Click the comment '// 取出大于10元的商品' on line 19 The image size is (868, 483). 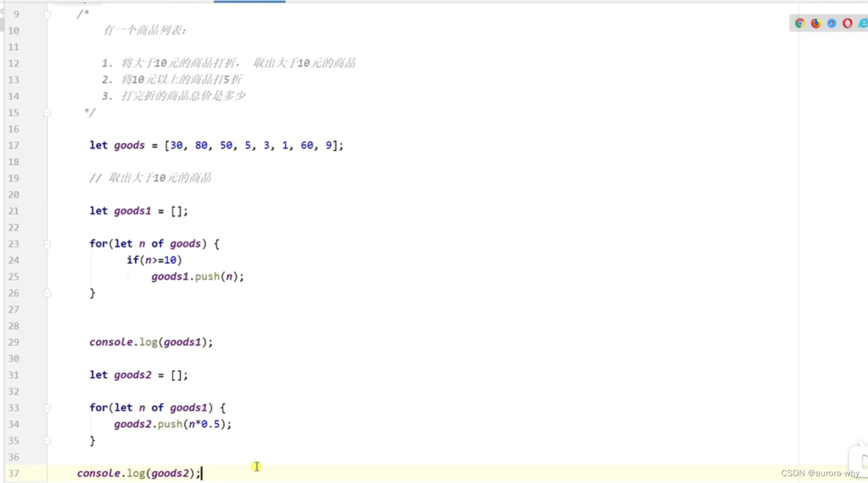[150, 178]
